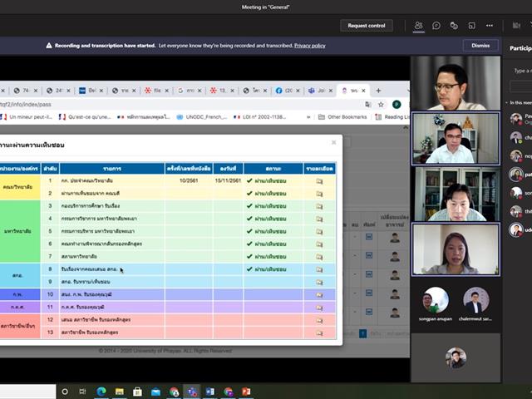Select the video feed of woman speaking
The image size is (532, 399).
click(456, 249)
